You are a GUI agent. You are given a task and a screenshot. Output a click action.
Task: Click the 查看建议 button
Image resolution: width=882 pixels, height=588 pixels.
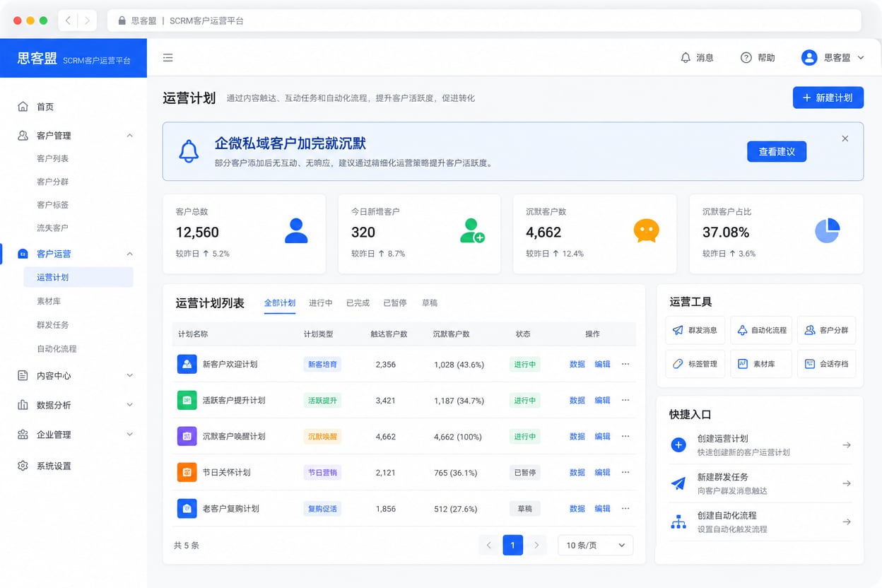point(777,152)
